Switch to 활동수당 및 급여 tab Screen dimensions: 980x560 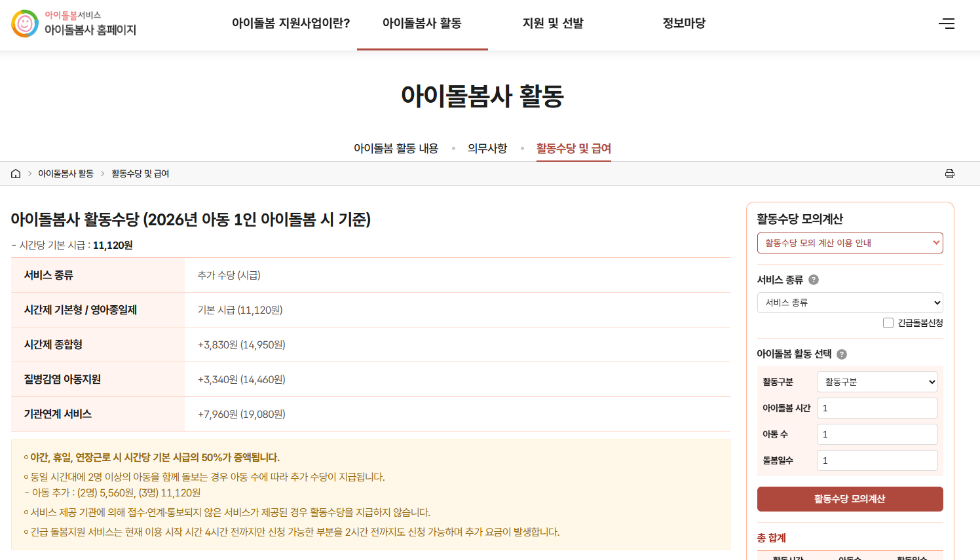[x=574, y=149]
